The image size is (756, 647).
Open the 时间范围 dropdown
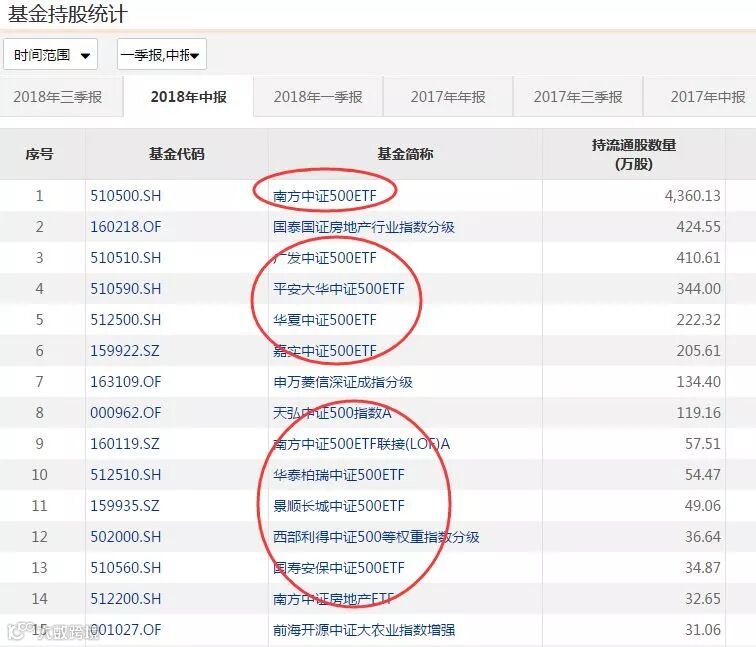click(x=51, y=55)
